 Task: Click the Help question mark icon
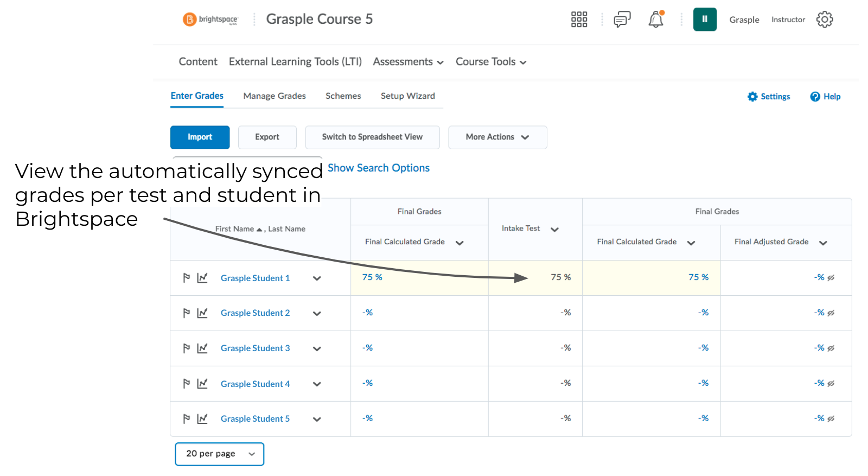pyautogui.click(x=815, y=97)
